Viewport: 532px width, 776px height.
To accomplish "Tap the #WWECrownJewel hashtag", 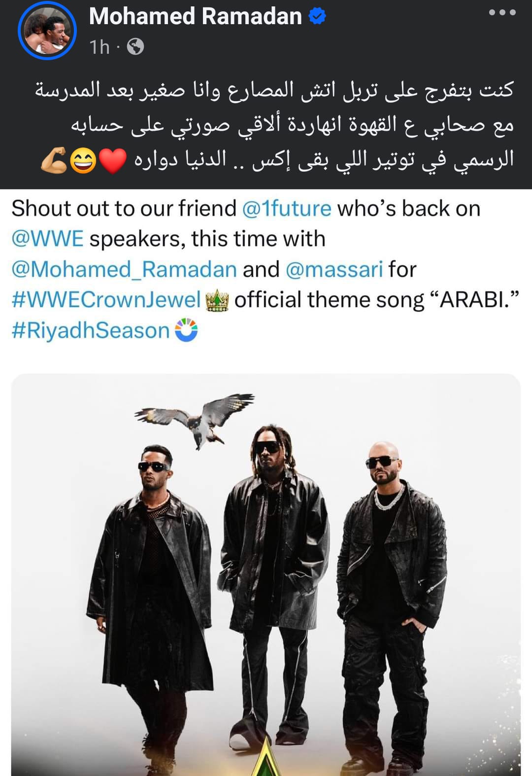I will [x=106, y=300].
